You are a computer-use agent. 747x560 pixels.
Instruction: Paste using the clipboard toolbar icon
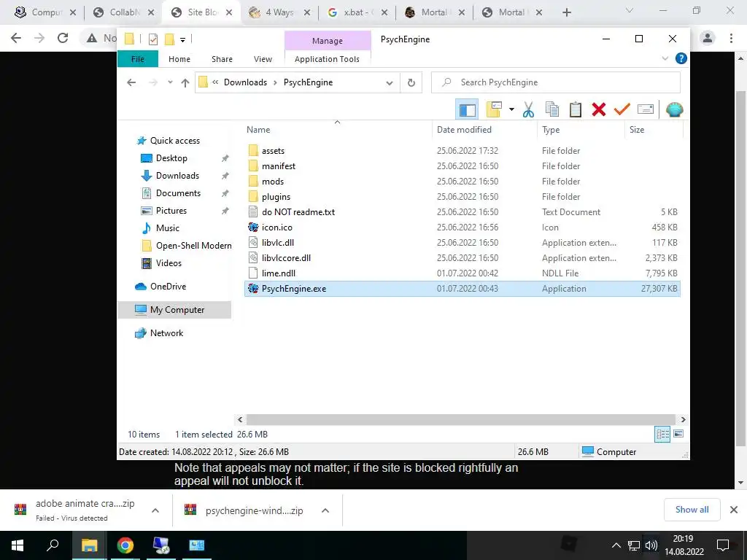pos(575,110)
